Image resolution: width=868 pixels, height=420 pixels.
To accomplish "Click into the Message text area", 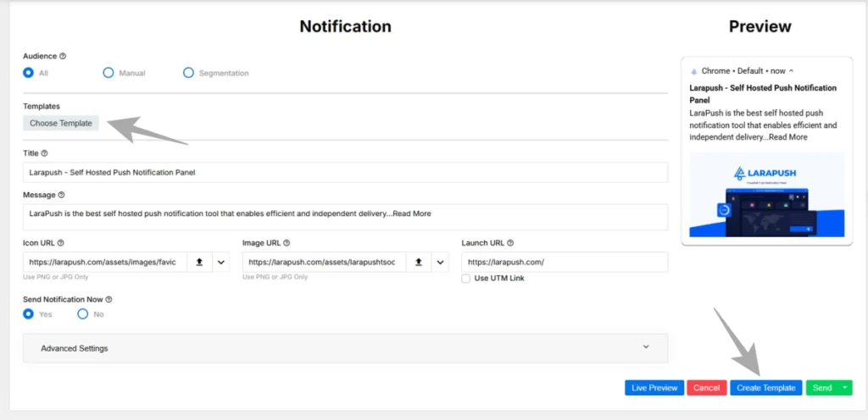I will pos(346,217).
